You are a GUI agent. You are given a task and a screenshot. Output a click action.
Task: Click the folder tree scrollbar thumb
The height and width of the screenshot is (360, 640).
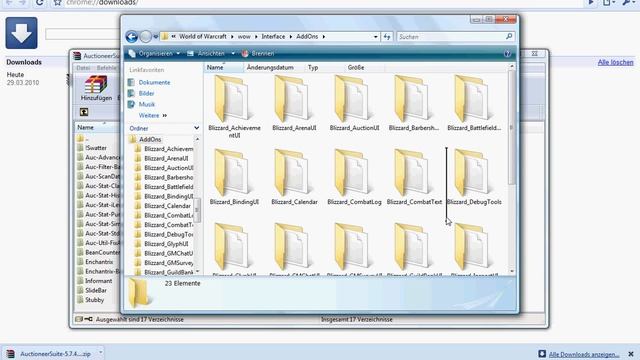[197, 210]
